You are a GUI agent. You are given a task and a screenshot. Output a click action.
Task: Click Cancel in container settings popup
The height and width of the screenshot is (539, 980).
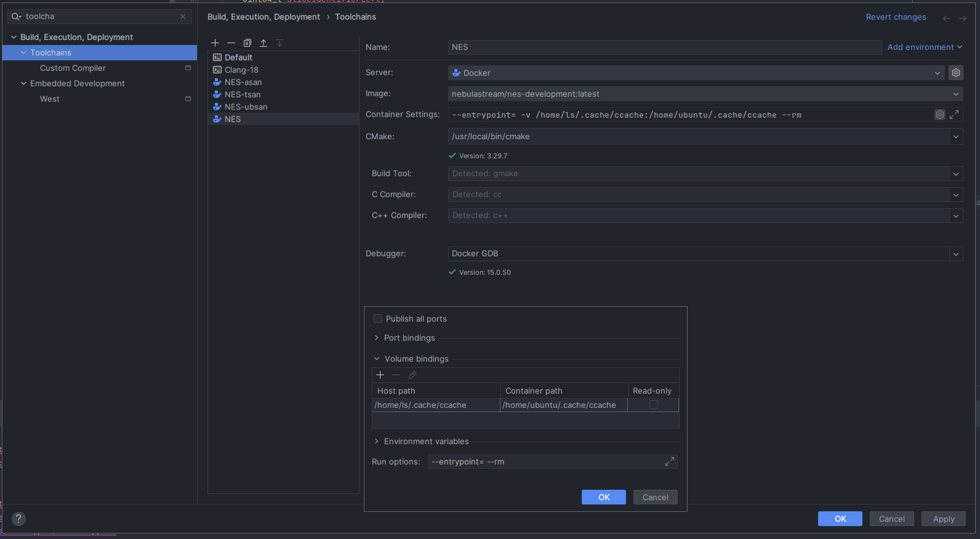[x=656, y=497]
